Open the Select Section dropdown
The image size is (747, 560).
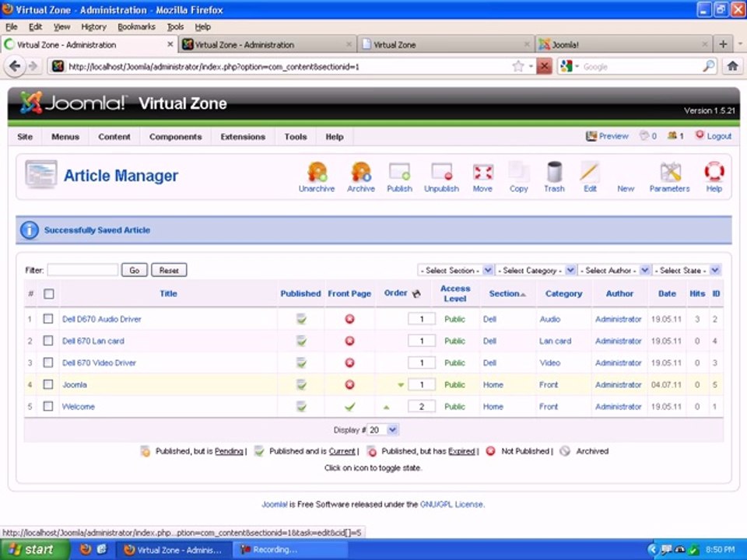point(455,270)
